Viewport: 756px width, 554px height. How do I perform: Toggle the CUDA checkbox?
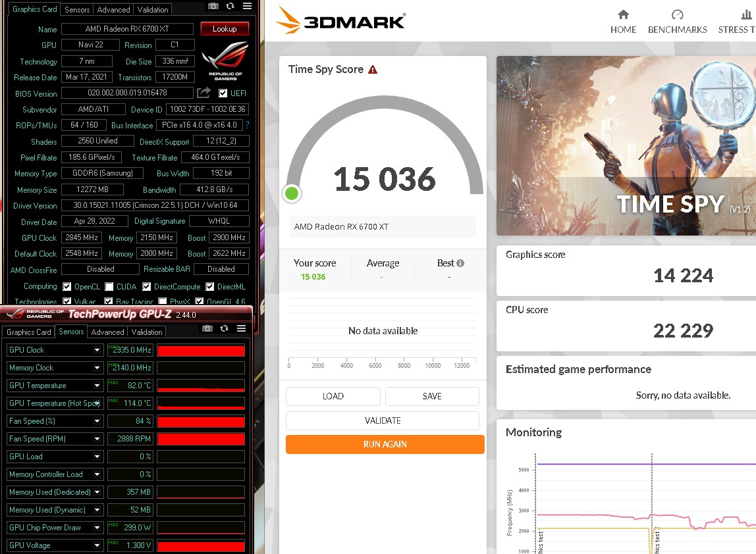tap(109, 287)
